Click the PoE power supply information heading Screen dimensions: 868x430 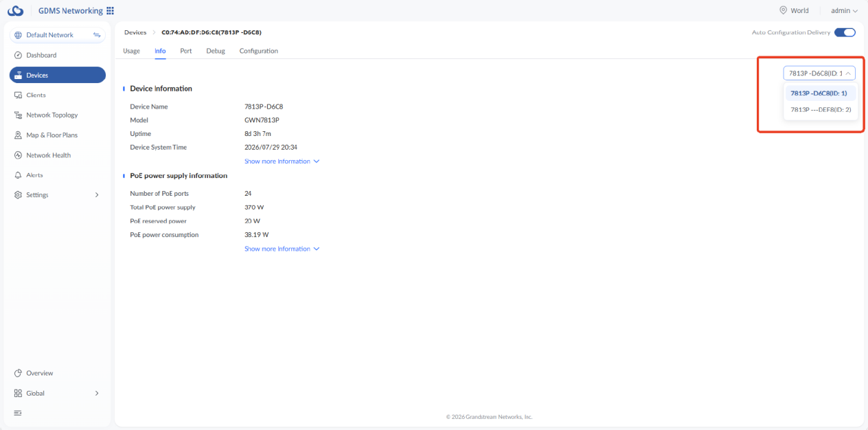pyautogui.click(x=179, y=176)
